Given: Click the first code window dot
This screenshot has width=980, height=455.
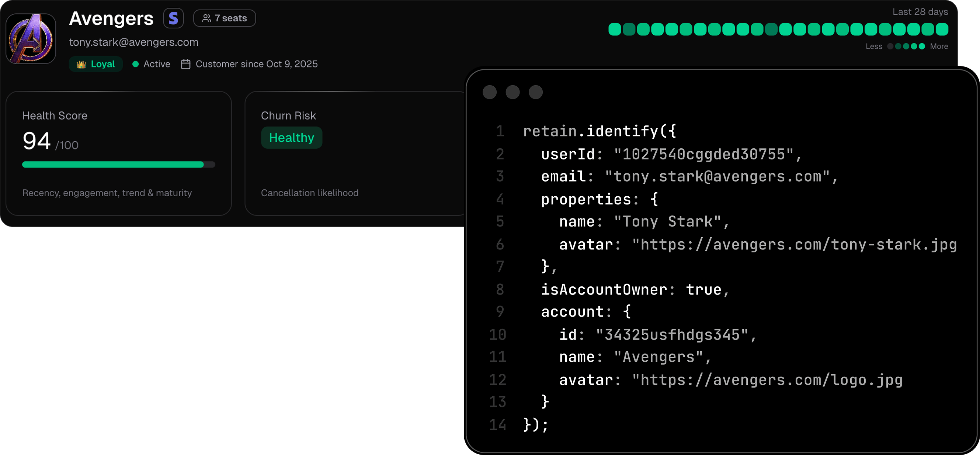Looking at the screenshot, I should 490,92.
